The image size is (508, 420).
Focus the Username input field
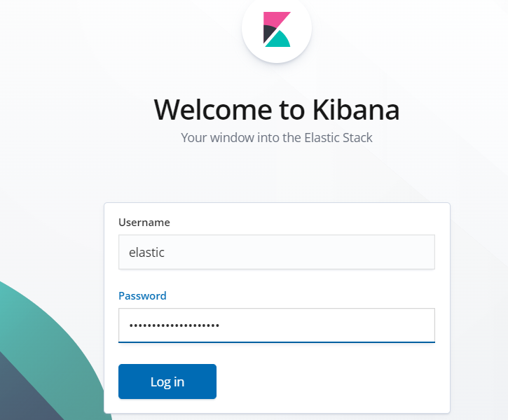pyautogui.click(x=277, y=252)
